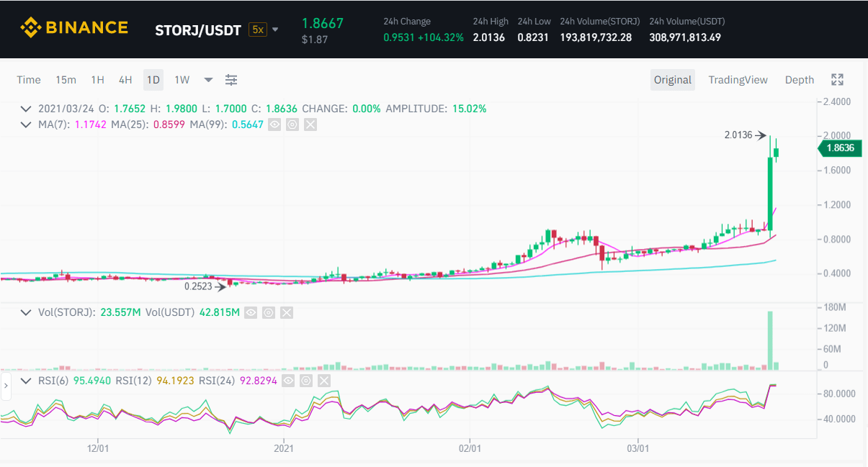
Task: Open the technical indicators settings icon
Action: 231,80
